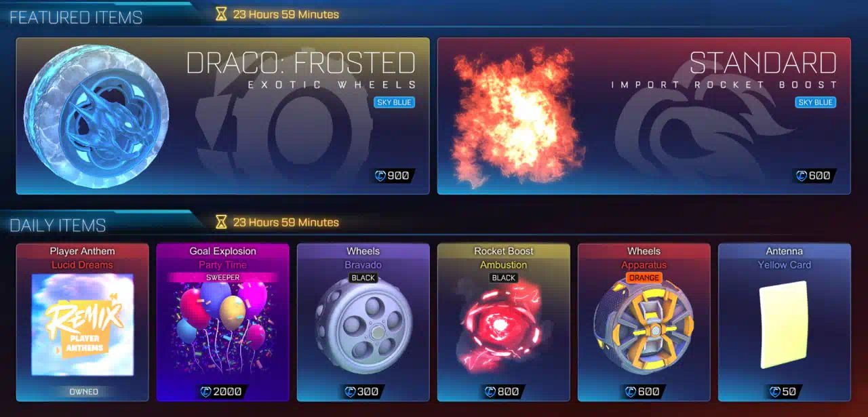Screen dimensions: 868x417
Task: Click the Sweeper certified label
Action: point(222,278)
